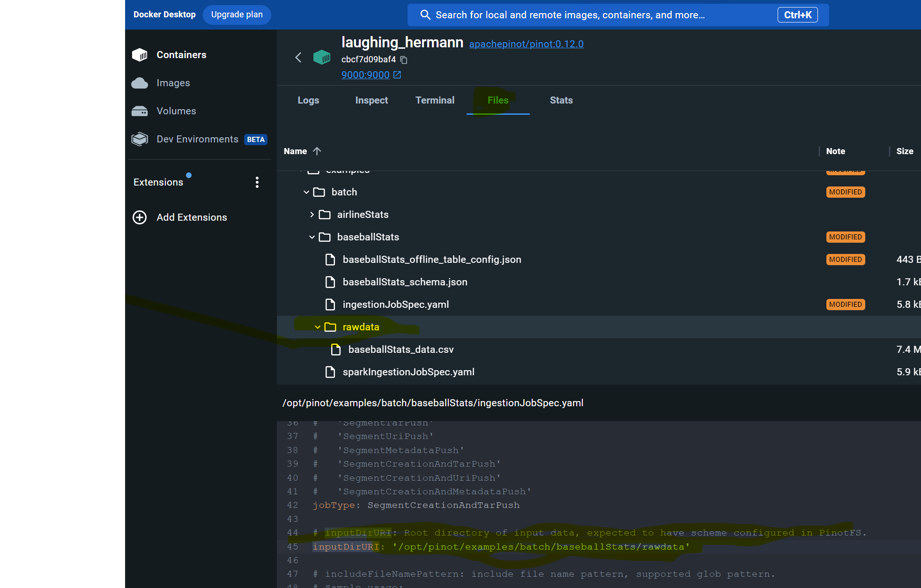Click the Upgrade plan button
Image resolution: width=921 pixels, height=588 pixels.
coord(237,15)
